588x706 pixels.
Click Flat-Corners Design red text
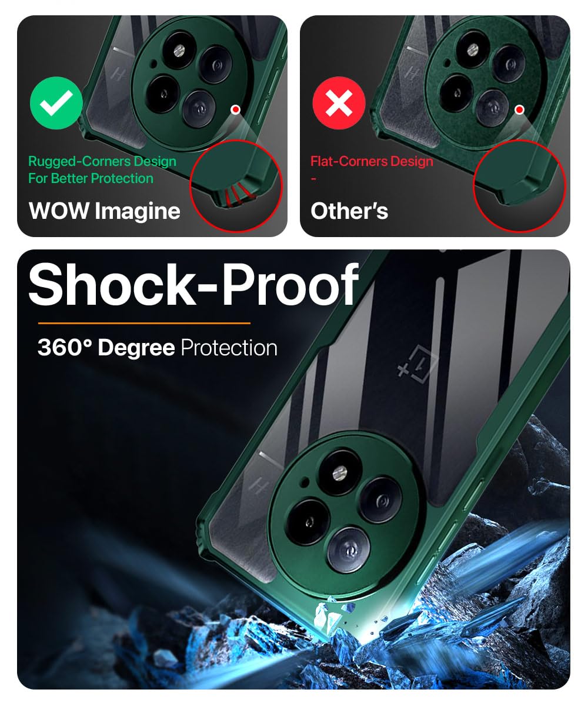point(372,161)
